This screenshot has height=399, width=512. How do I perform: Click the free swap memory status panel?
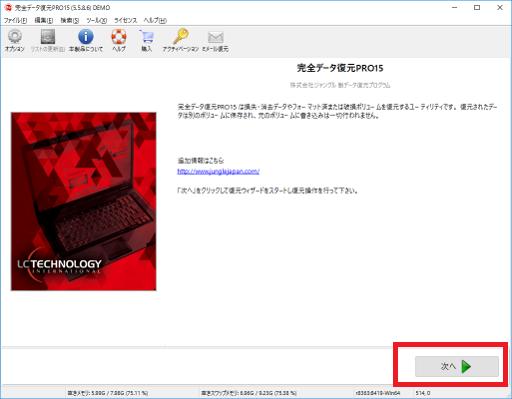(x=249, y=393)
